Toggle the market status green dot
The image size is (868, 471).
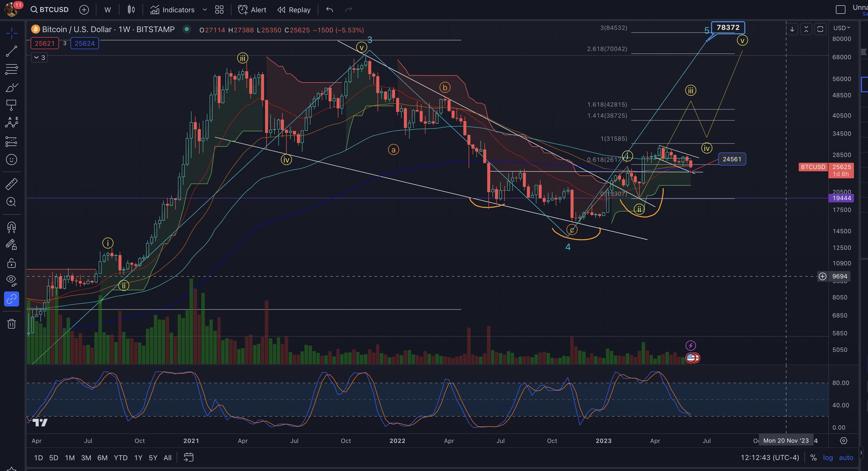(x=186, y=29)
